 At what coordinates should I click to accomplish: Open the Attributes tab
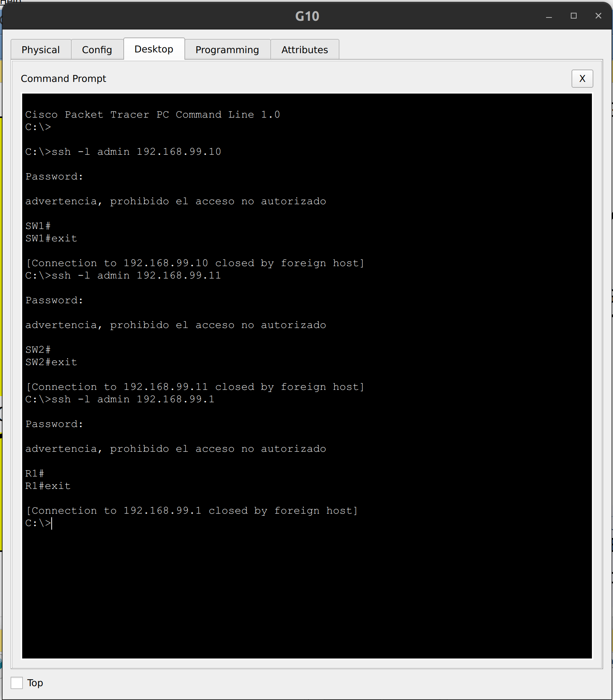[304, 49]
